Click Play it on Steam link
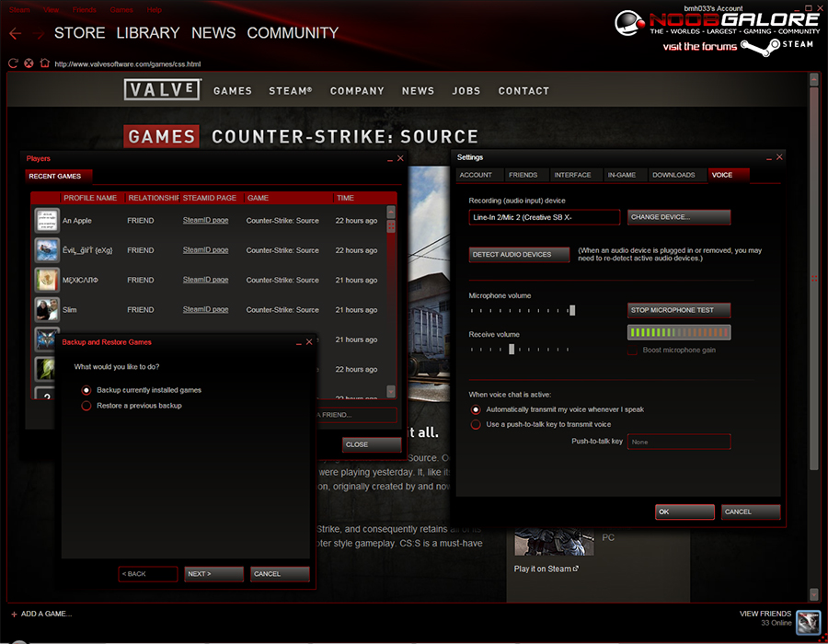 542,569
